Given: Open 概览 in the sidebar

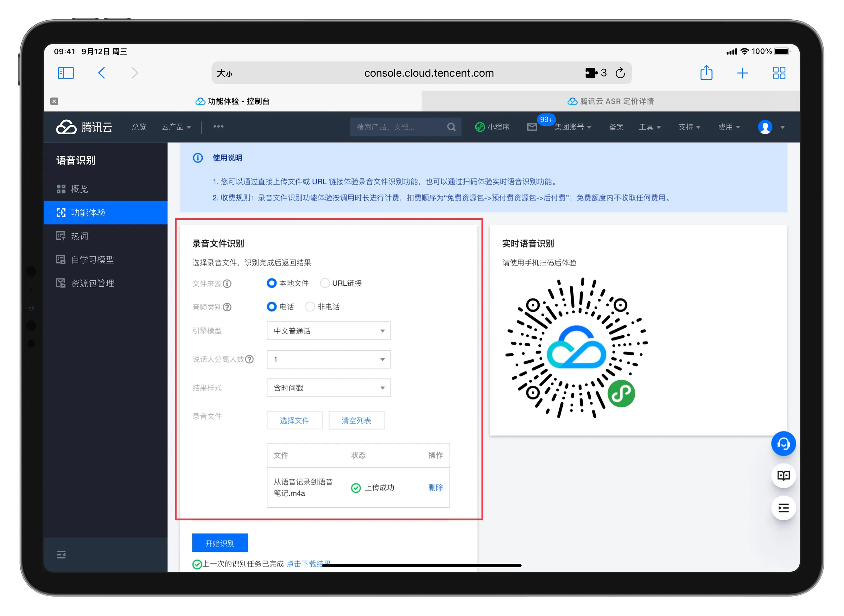Looking at the screenshot, I should click(105, 189).
